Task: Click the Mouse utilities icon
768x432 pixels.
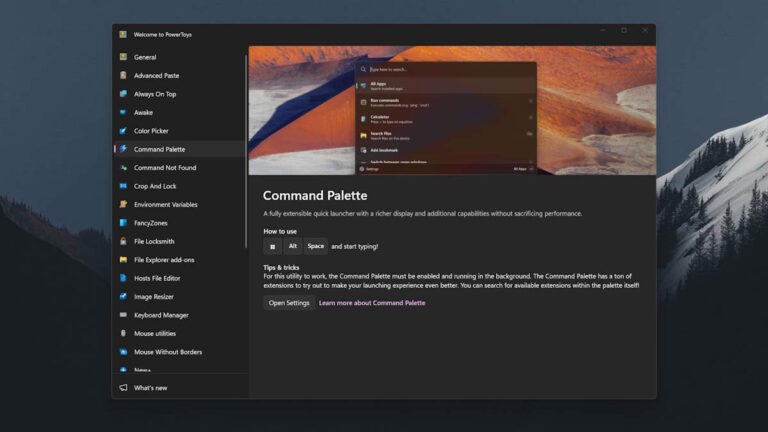Action: (123, 333)
